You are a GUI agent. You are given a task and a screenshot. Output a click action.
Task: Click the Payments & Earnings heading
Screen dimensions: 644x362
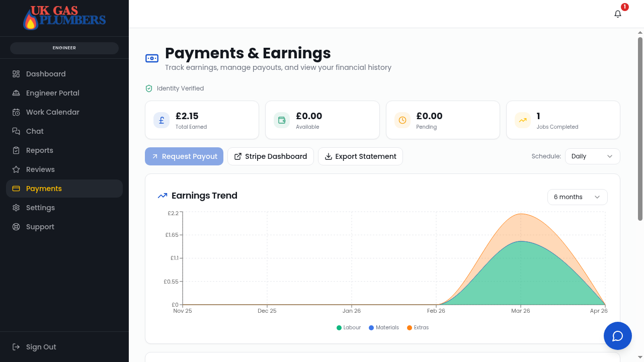click(248, 53)
